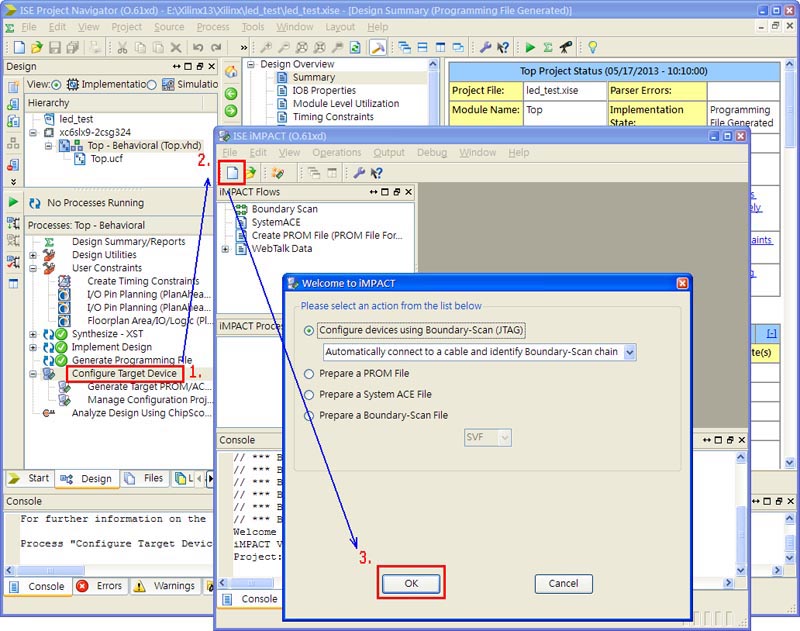Click the Redo arrow in ISE toolbar
The image size is (800, 631).
click(x=216, y=48)
